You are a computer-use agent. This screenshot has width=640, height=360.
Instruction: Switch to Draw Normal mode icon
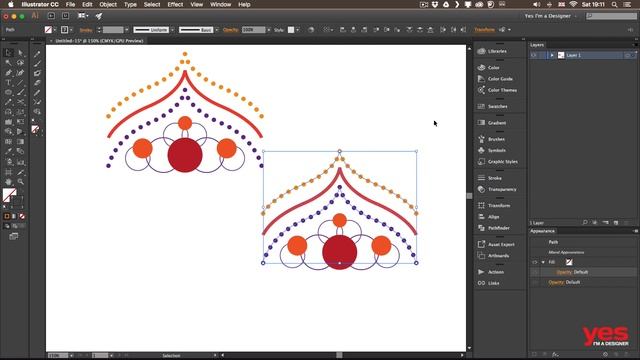point(7,226)
